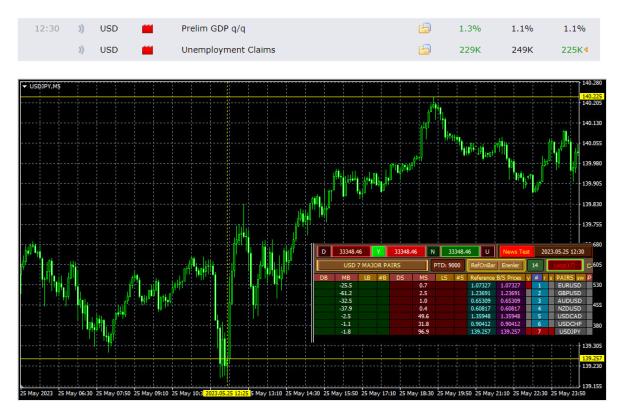Toggle the N button in the panel
The width and height of the screenshot is (625, 419).
(x=433, y=252)
